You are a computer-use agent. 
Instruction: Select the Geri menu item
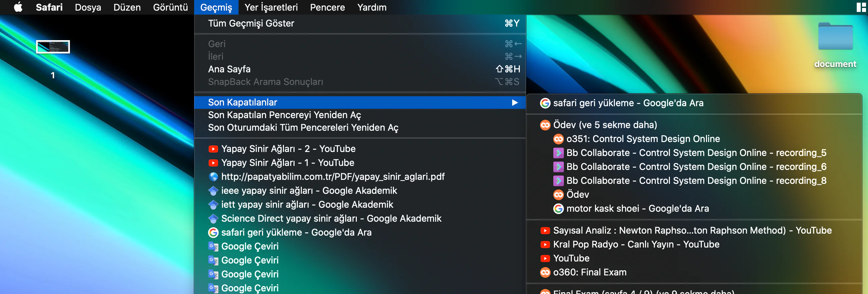[360, 44]
